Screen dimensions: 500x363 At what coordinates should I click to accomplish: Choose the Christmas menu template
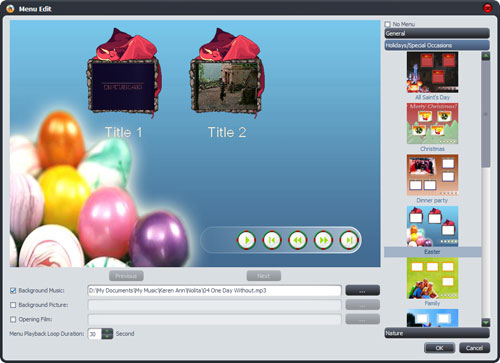[x=432, y=124]
